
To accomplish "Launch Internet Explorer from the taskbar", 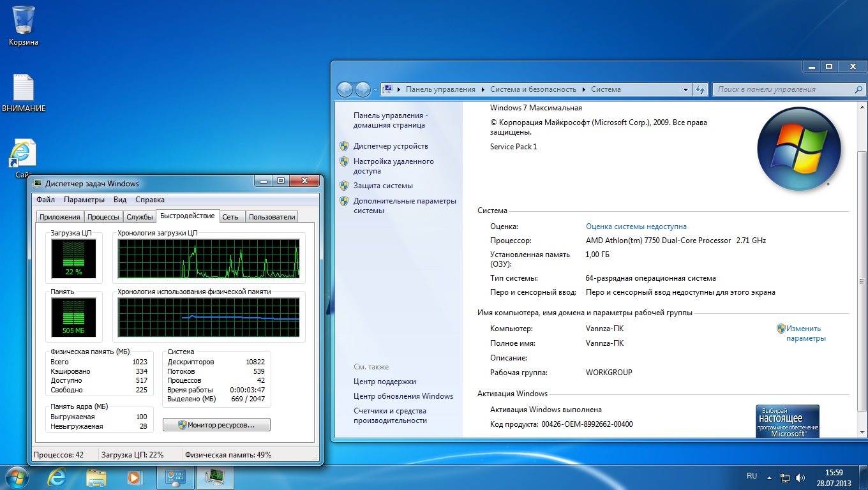I will [57, 477].
